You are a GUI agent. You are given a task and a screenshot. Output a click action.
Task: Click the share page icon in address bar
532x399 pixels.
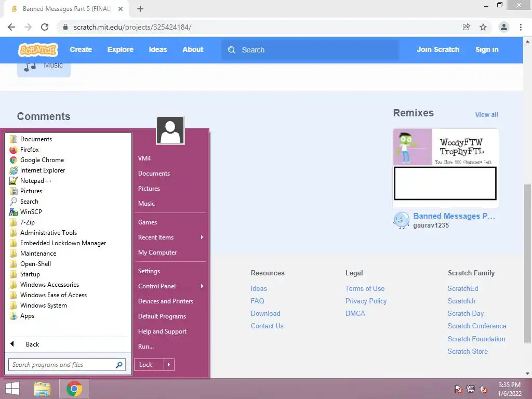tap(466, 27)
